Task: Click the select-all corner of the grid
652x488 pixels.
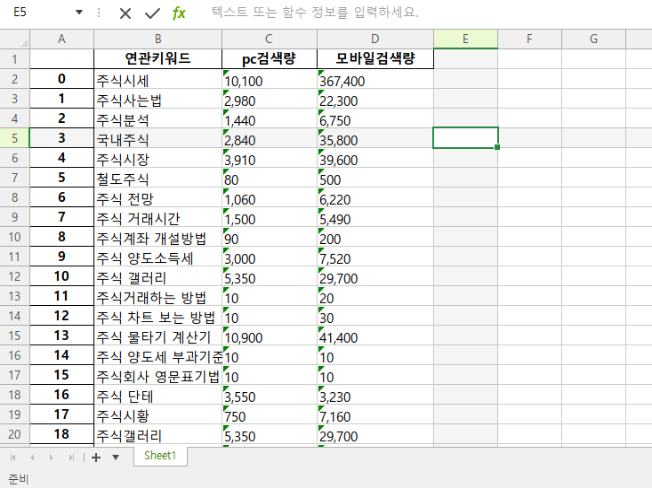Action: pos(15,39)
